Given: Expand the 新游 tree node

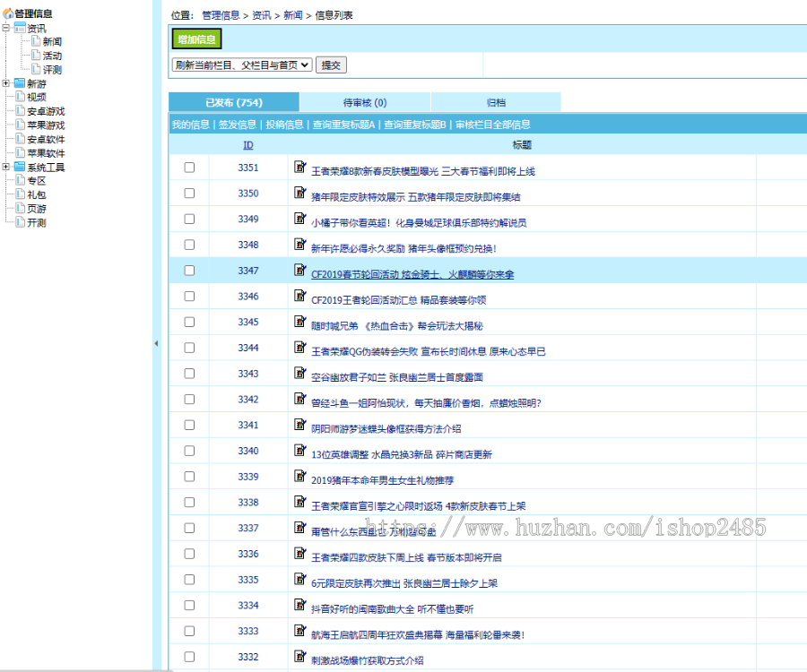Looking at the screenshot, I should point(5,83).
